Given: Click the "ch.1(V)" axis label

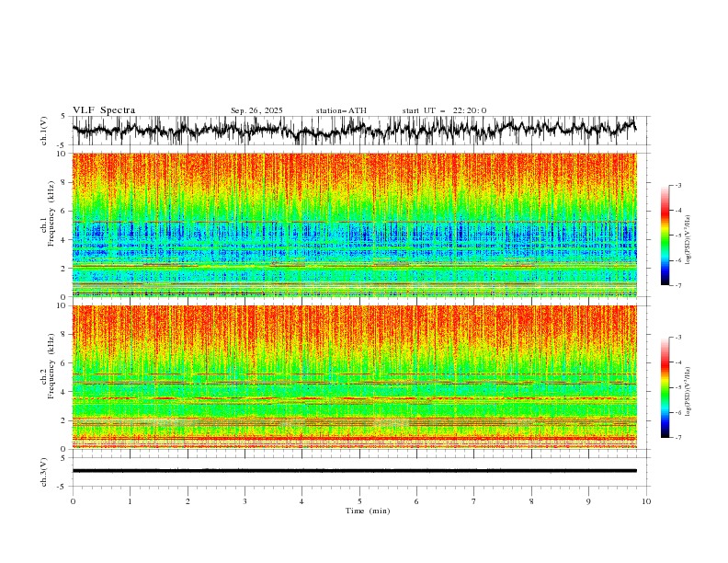Looking at the screenshot, I should [x=44, y=131].
